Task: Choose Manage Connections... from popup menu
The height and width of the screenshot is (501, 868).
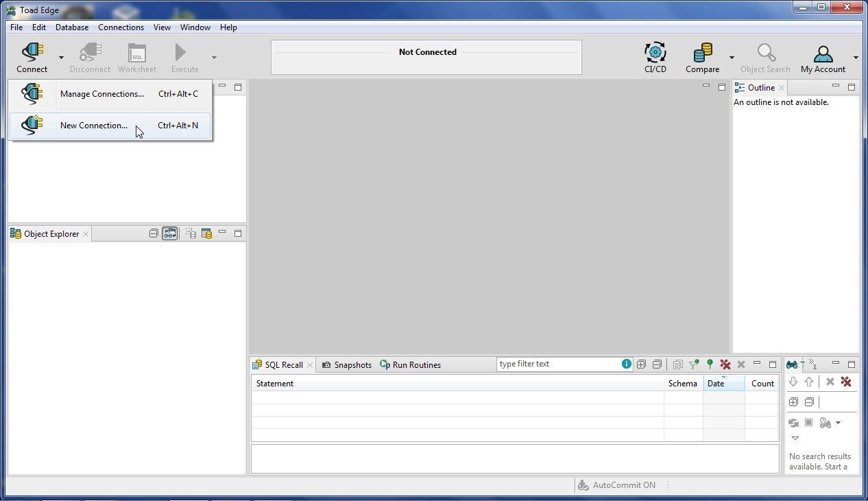Action: click(x=110, y=94)
